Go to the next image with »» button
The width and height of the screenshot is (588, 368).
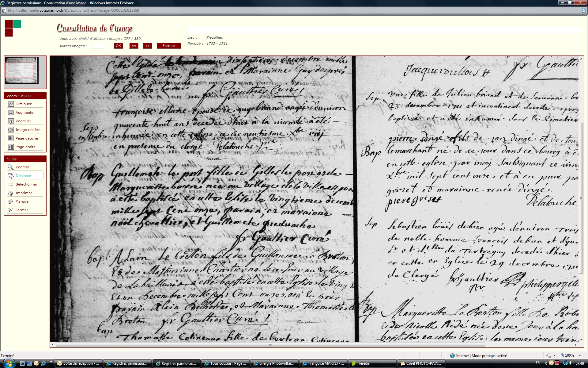[148, 46]
